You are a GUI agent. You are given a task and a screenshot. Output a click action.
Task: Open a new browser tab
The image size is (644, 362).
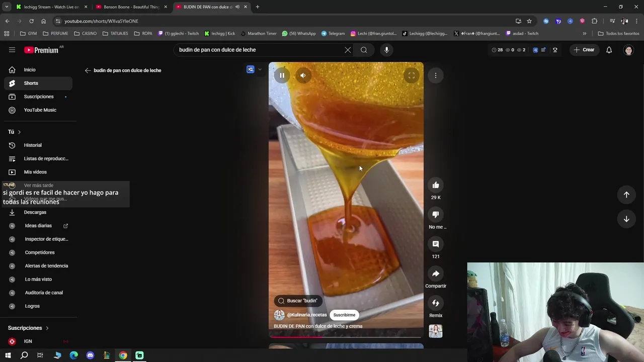point(258,7)
